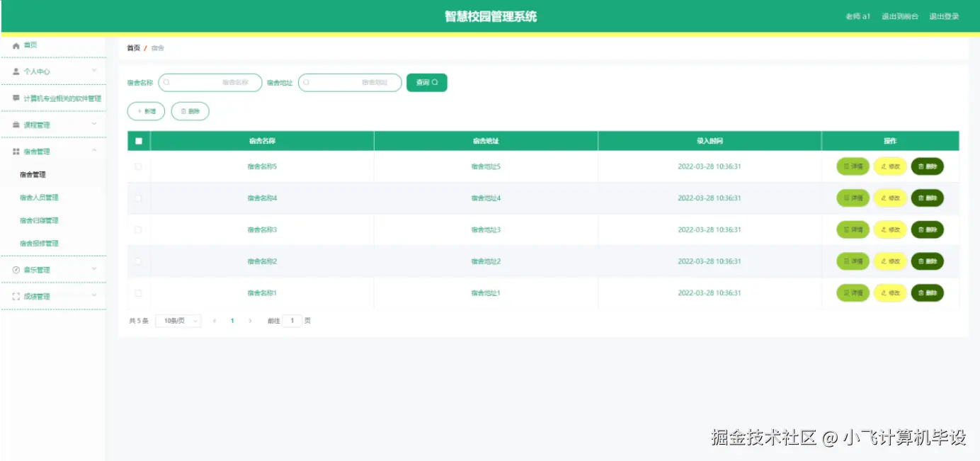Click 首页 in the breadcrumb
Image resolution: width=980 pixels, height=461 pixels.
click(133, 48)
